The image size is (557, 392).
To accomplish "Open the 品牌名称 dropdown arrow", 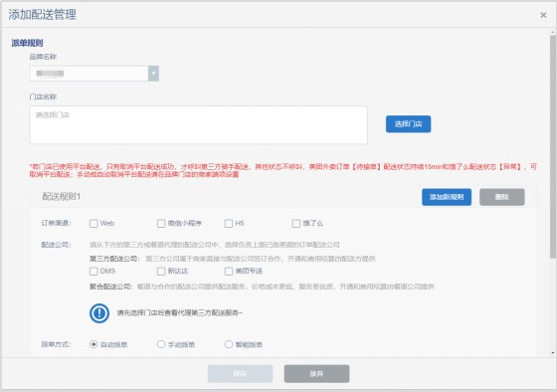I will (x=153, y=74).
